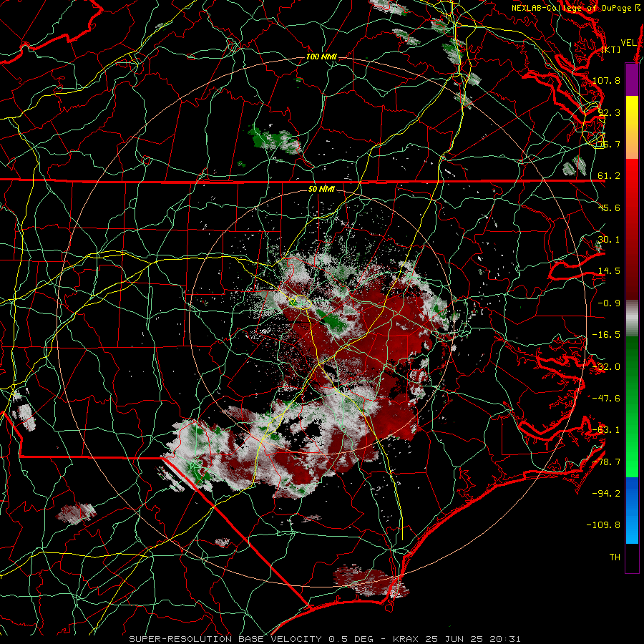Pick the purple band atop the color bar
Viewport: 644px width, 644px height.
632,79
